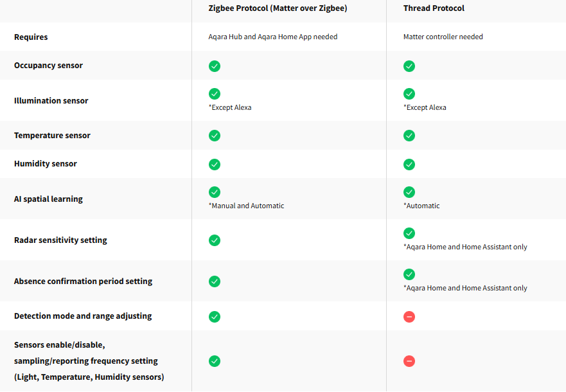Click red minus icon for Detection mode row
The width and height of the screenshot is (566, 392).
[409, 316]
